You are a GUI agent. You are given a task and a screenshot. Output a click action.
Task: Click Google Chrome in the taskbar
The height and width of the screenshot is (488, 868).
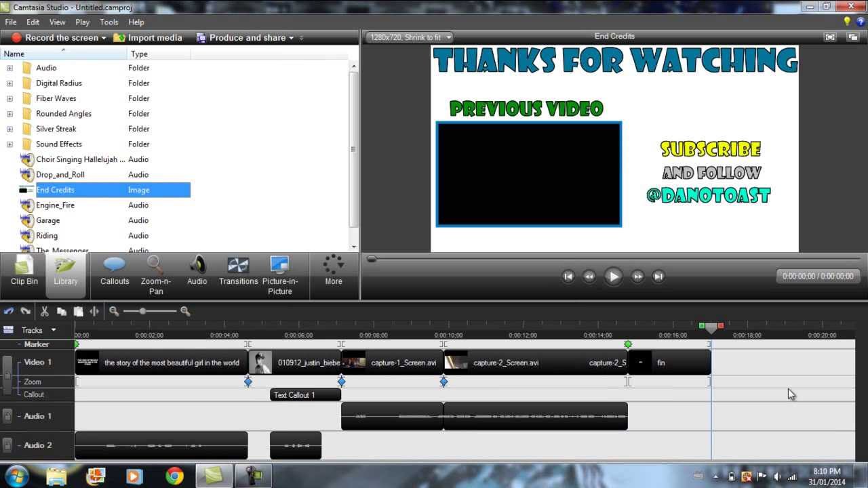(x=174, y=476)
